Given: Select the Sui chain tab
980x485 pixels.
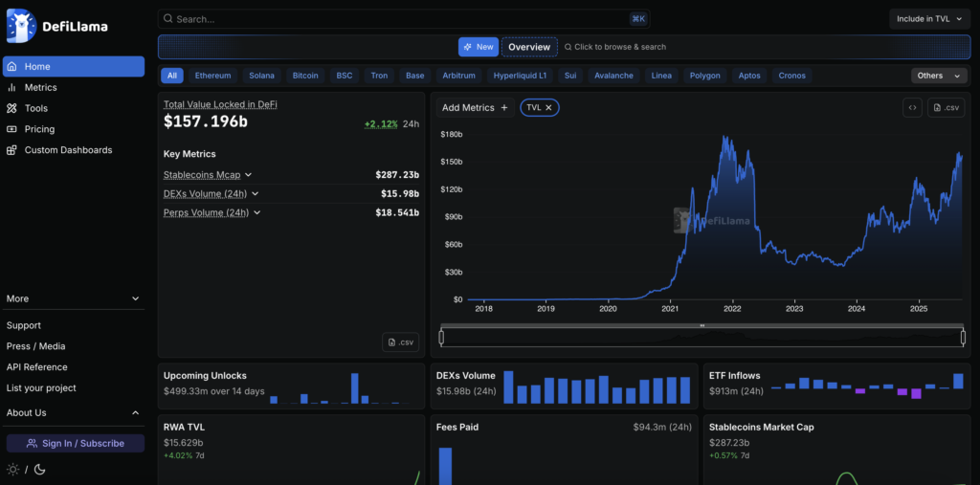Looking at the screenshot, I should (570, 76).
